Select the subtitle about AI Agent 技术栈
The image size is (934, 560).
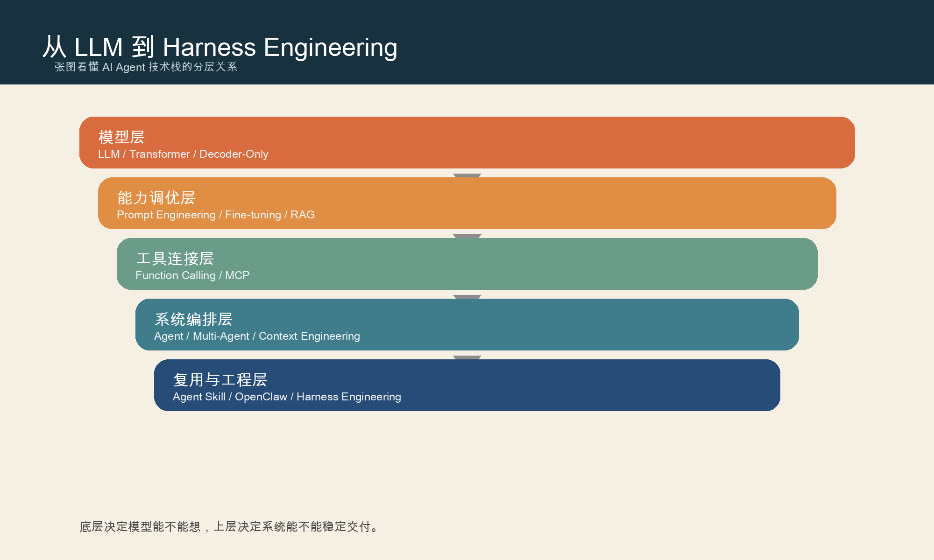click(141, 67)
